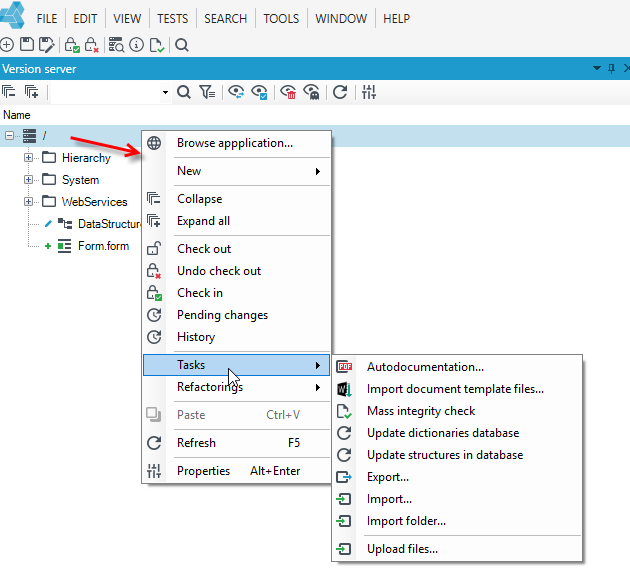The width and height of the screenshot is (630, 575).
Task: Open the VIEW menu
Action: (x=127, y=18)
